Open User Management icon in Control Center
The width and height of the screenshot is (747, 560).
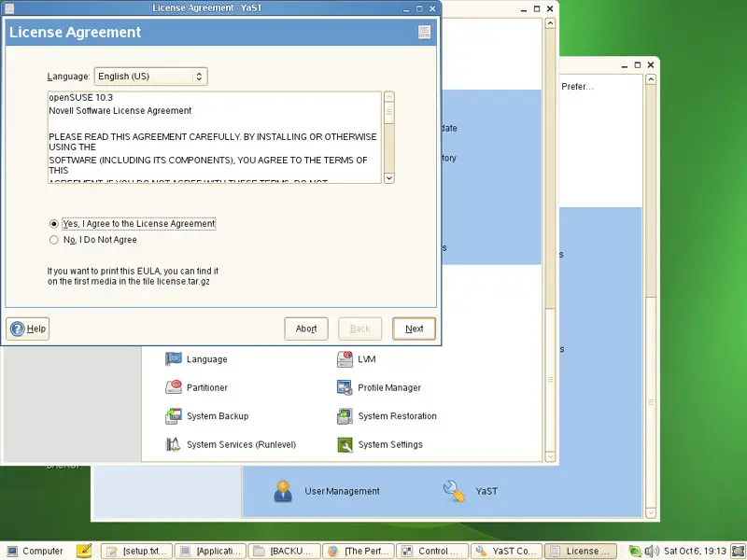[x=284, y=491]
